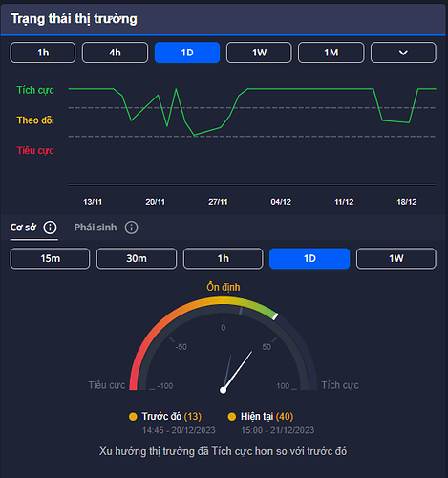Click the 27/11 date axis label
Screen dimensions: 448x478
(x=218, y=202)
